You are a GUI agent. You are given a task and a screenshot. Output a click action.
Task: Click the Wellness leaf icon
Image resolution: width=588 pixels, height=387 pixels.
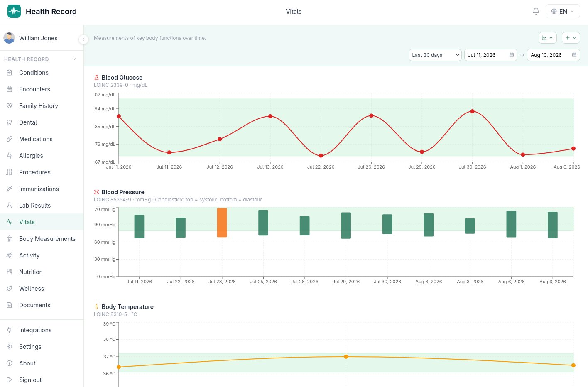pyautogui.click(x=10, y=289)
